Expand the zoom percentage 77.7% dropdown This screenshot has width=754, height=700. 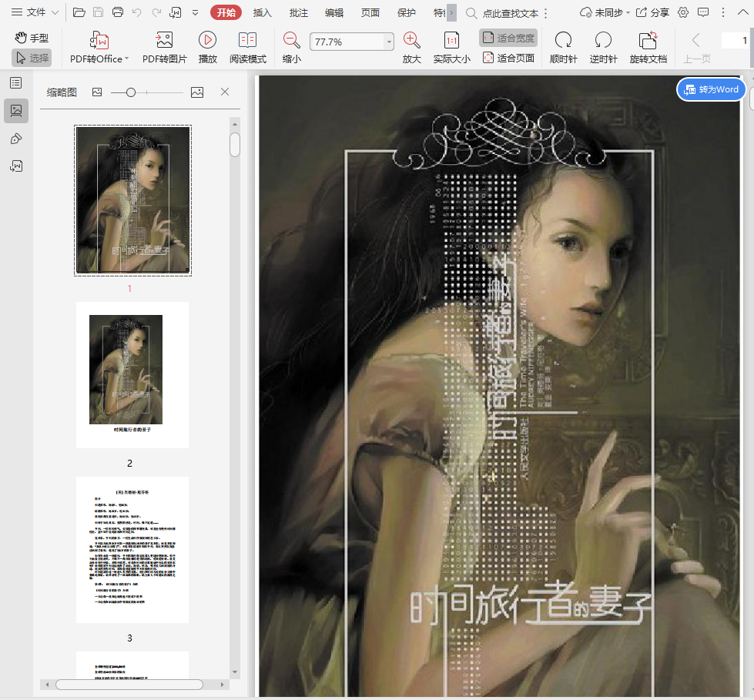[389, 42]
